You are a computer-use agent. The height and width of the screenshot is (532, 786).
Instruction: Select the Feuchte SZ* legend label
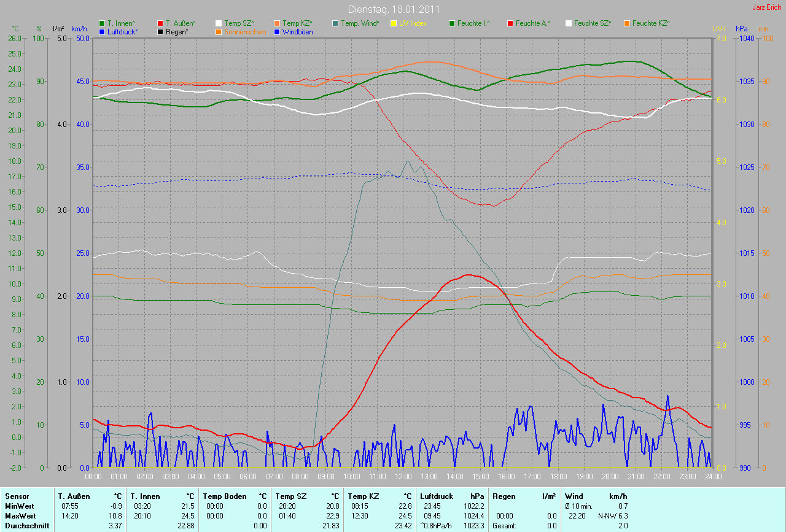(593, 23)
